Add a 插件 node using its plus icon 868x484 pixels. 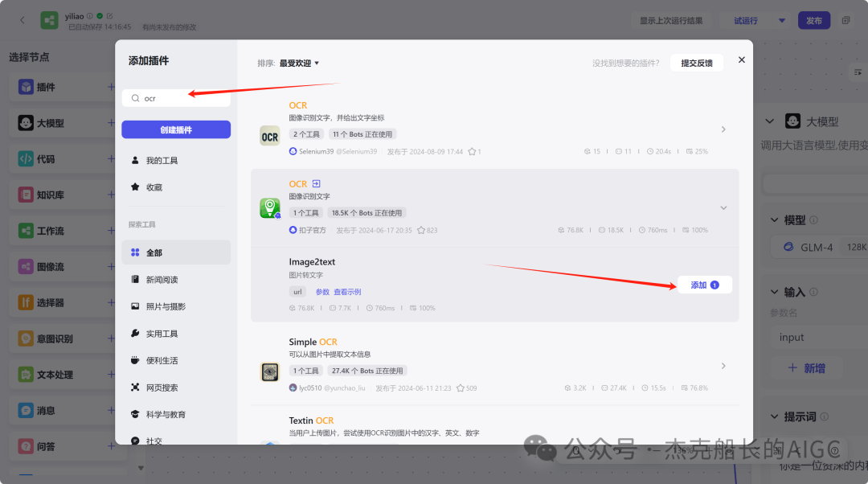pyautogui.click(x=111, y=87)
